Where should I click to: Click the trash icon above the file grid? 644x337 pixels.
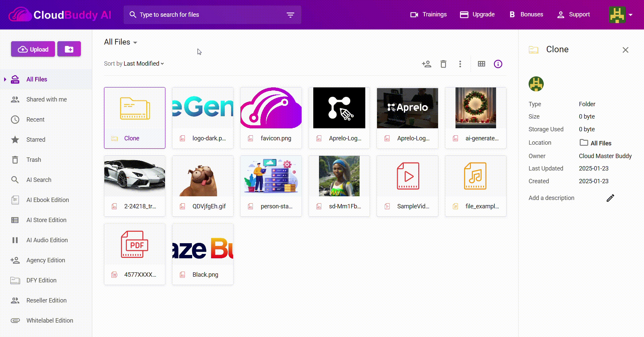[x=443, y=64]
